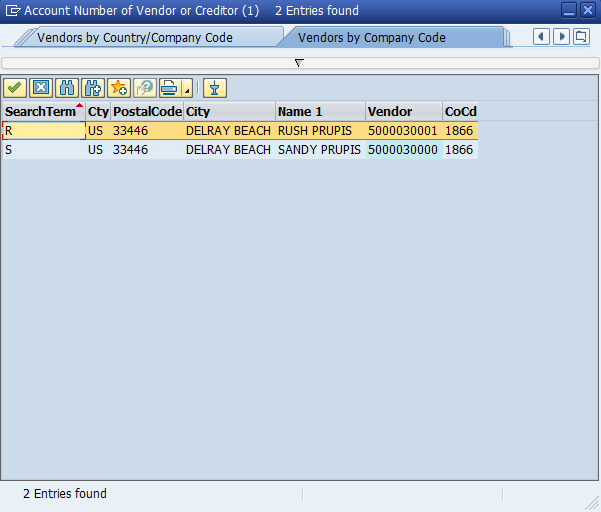Add to personal value list star icon
This screenshot has width=601, height=512.
(119, 88)
